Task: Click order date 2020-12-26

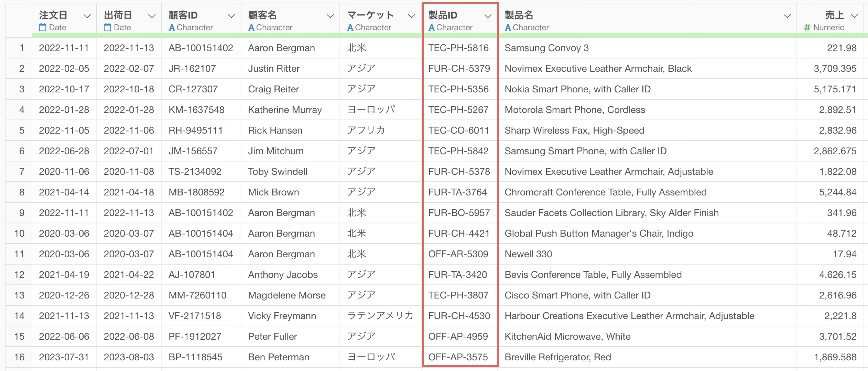Action: pyautogui.click(x=64, y=295)
